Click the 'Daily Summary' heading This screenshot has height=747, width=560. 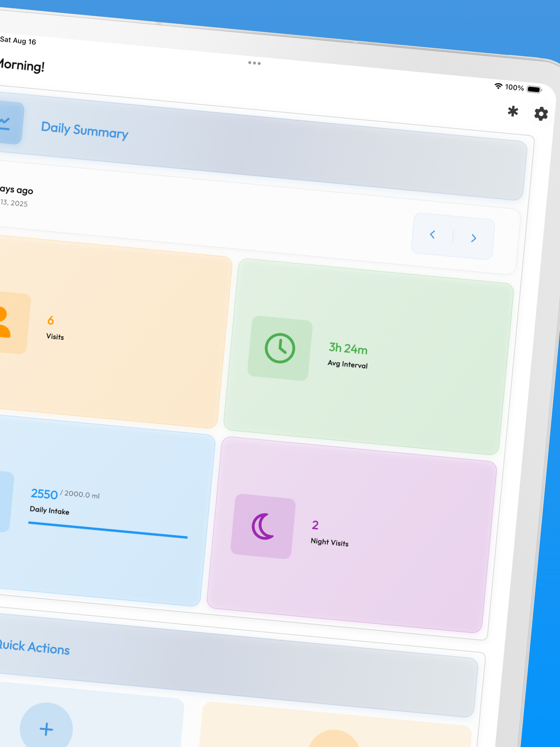[85, 130]
